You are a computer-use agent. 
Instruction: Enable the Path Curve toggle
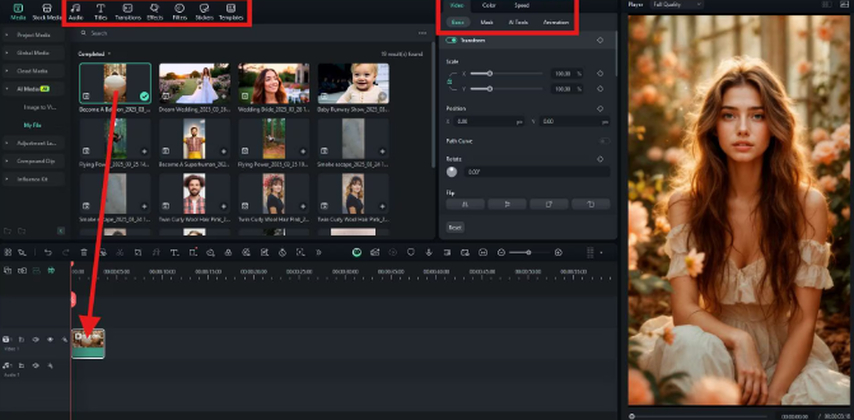pyautogui.click(x=605, y=141)
